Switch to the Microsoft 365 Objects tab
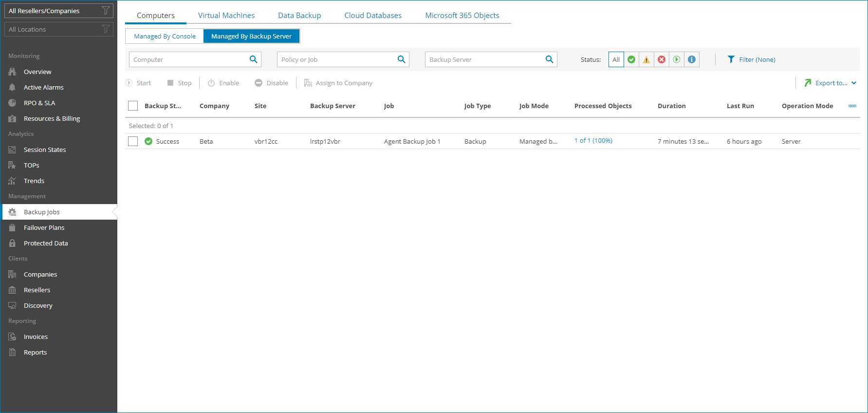 click(x=462, y=16)
